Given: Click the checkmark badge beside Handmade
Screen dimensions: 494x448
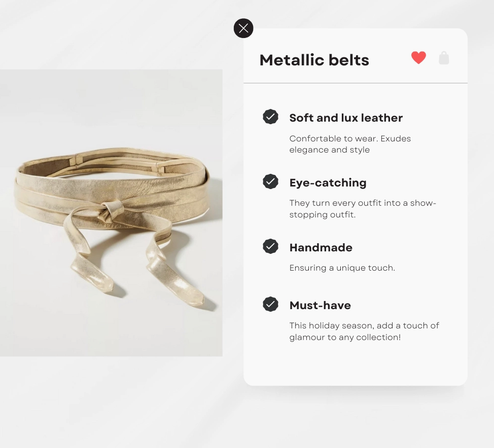Looking at the screenshot, I should (270, 246).
